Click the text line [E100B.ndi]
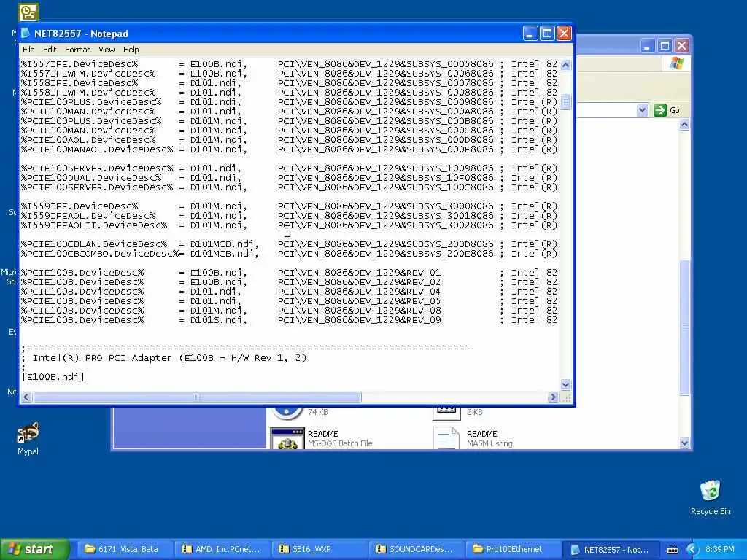 tap(53, 377)
